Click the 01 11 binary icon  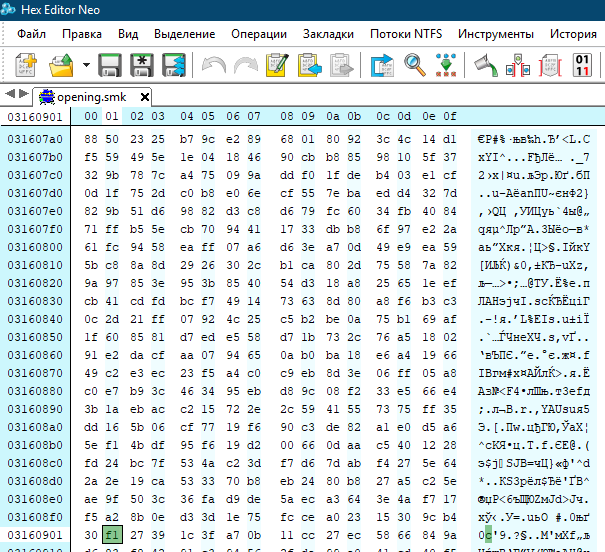click(x=582, y=65)
